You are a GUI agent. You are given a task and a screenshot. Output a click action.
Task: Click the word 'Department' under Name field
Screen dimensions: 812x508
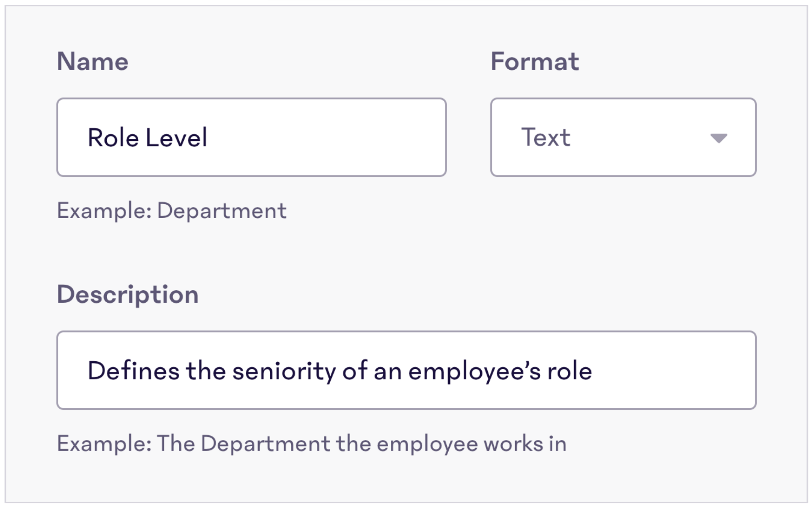222,211
